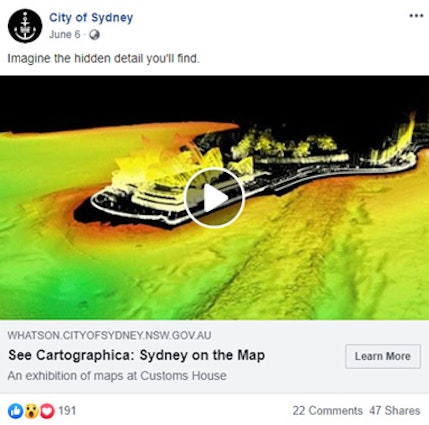This screenshot has height=425, width=429.
Task: Open the City of Sydney page name link
Action: [91, 18]
